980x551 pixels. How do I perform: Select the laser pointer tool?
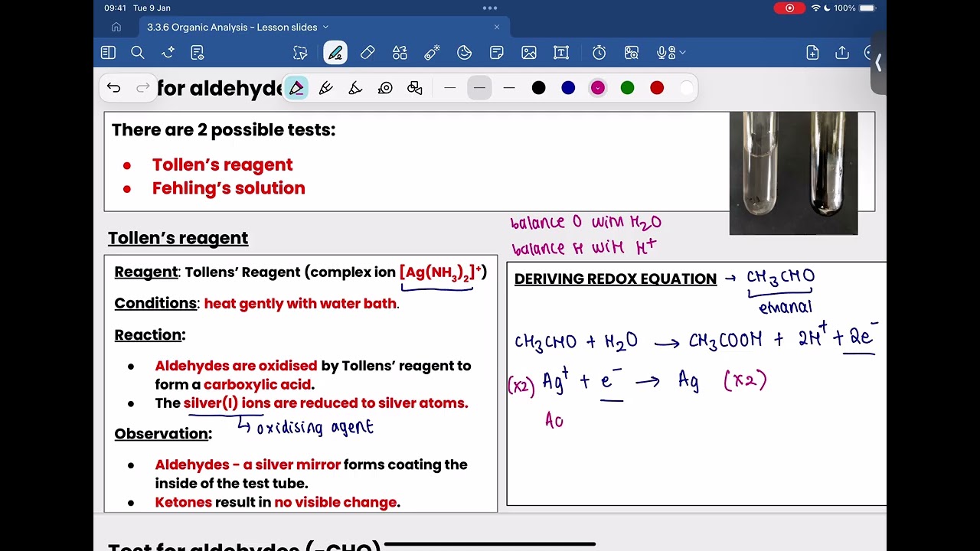[x=432, y=53]
